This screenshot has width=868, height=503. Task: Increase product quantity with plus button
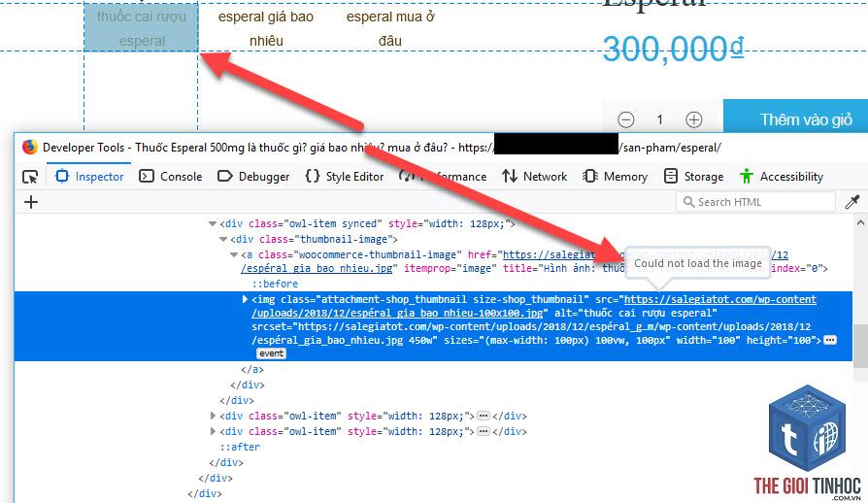tap(693, 119)
